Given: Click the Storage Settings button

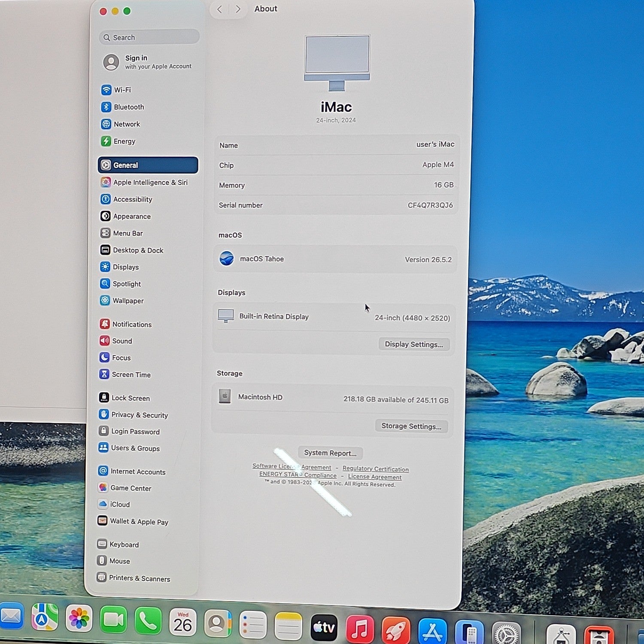Looking at the screenshot, I should pos(411,426).
